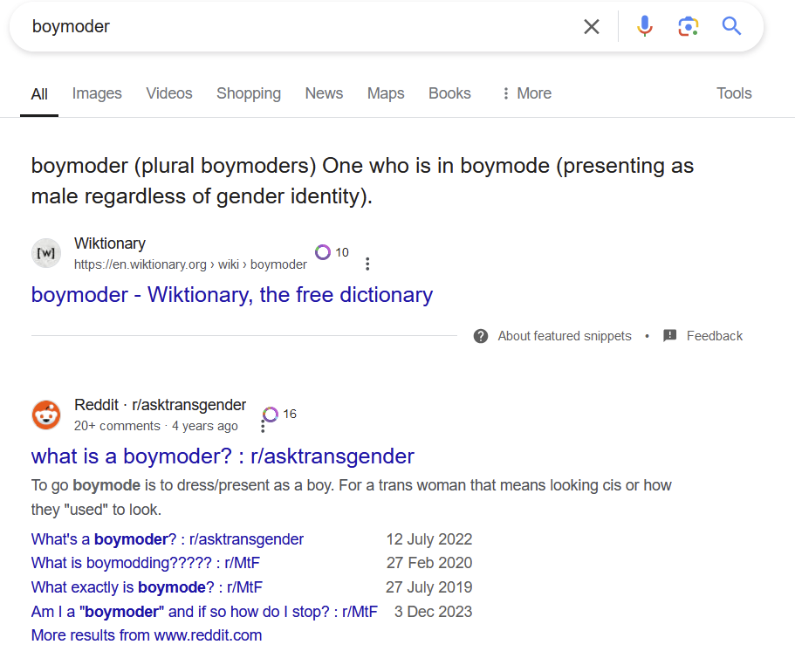Click the Wiktionary site favicon
The width and height of the screenshot is (795, 672).
click(46, 253)
